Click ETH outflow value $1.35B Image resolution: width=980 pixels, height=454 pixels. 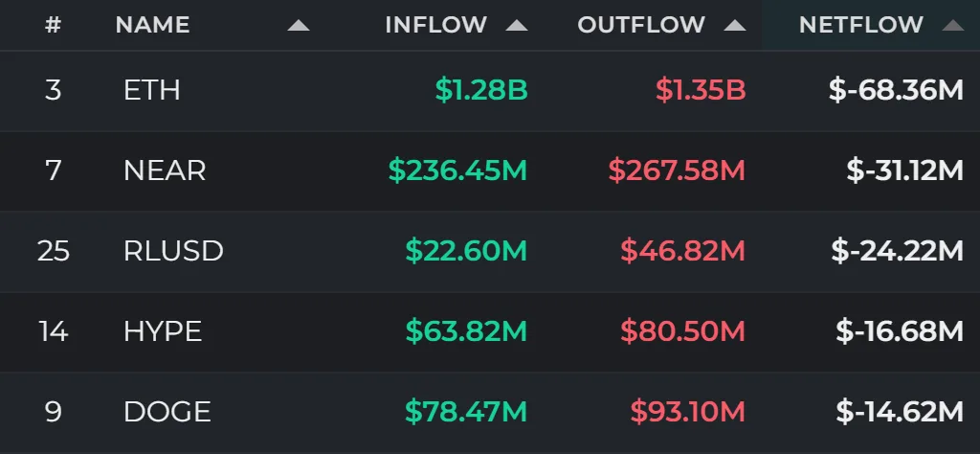701,91
